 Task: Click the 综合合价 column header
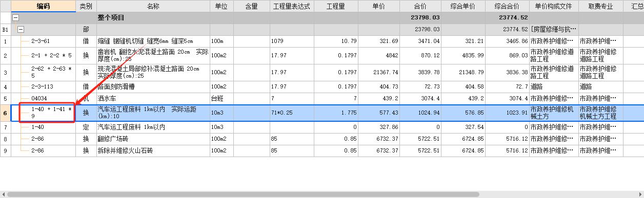pyautogui.click(x=507, y=6)
